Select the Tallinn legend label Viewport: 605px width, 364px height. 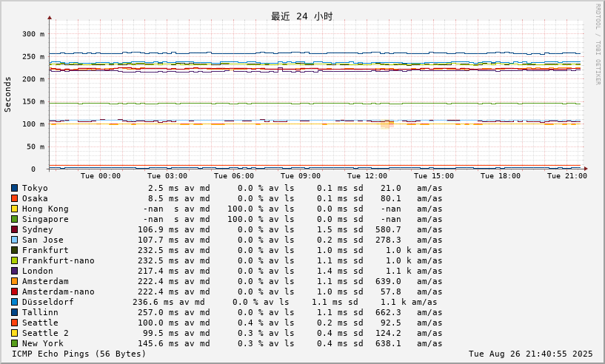(x=40, y=313)
